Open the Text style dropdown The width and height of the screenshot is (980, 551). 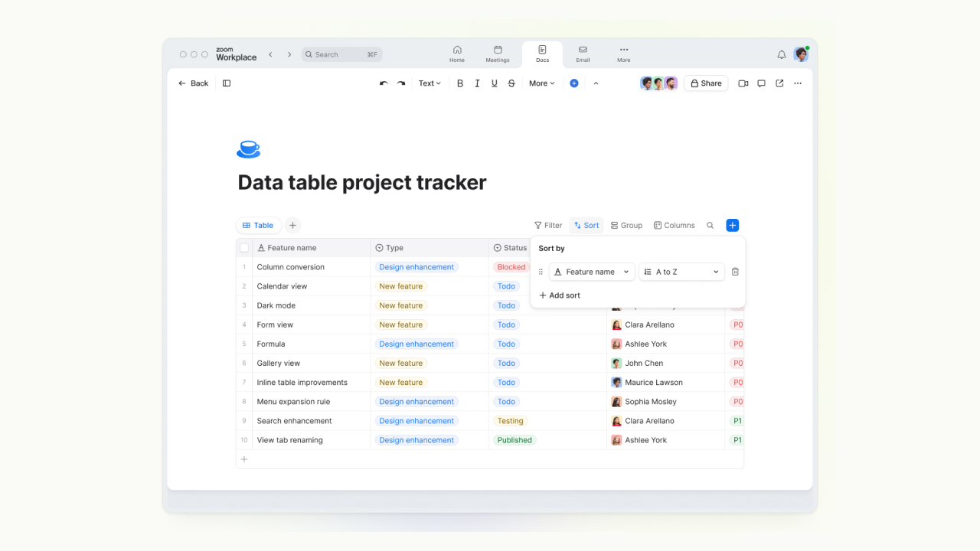[x=430, y=83]
